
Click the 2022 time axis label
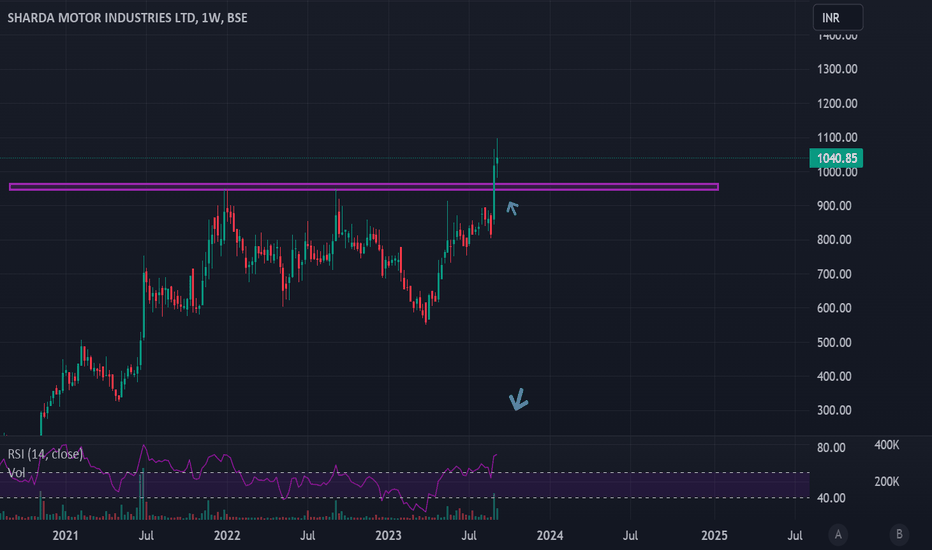[x=227, y=536]
